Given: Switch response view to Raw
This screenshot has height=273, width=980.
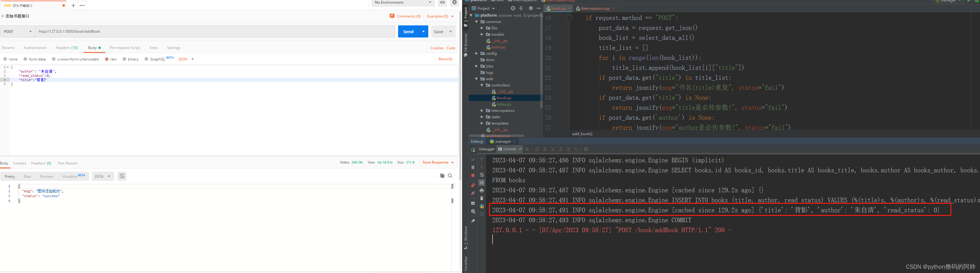Looking at the screenshot, I should click(27, 176).
